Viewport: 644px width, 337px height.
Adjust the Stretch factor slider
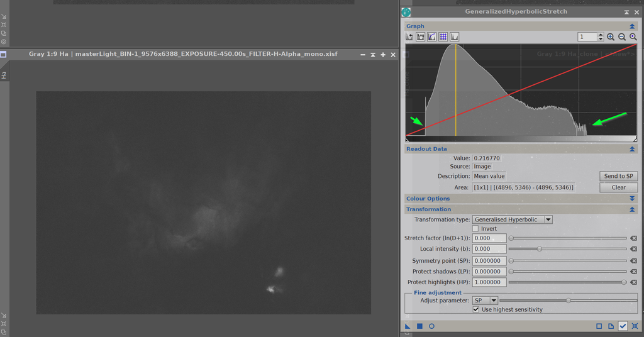tap(568, 238)
